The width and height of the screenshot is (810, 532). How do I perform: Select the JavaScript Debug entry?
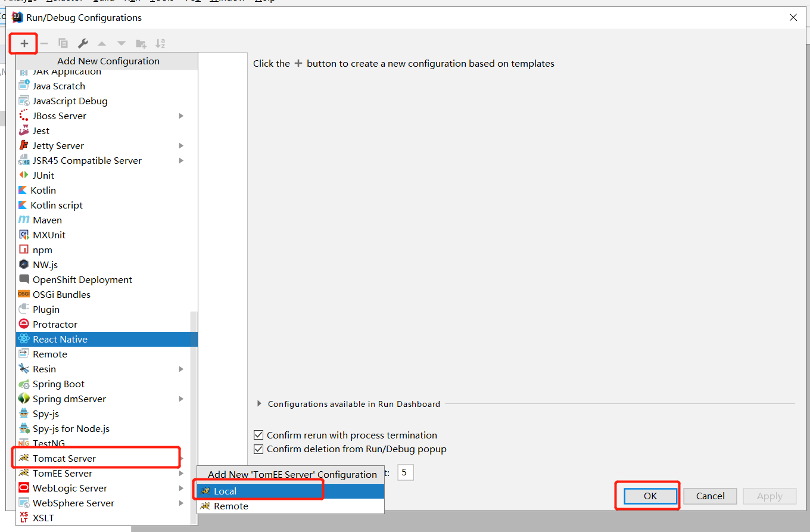106,101
